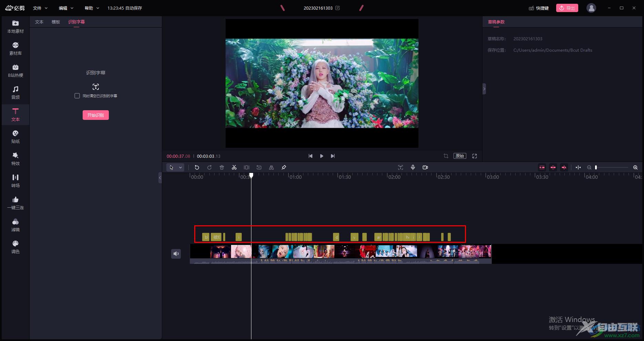Screen dimensions: 644x341
Task: Switch to the 文本 tab
Action: (x=39, y=22)
